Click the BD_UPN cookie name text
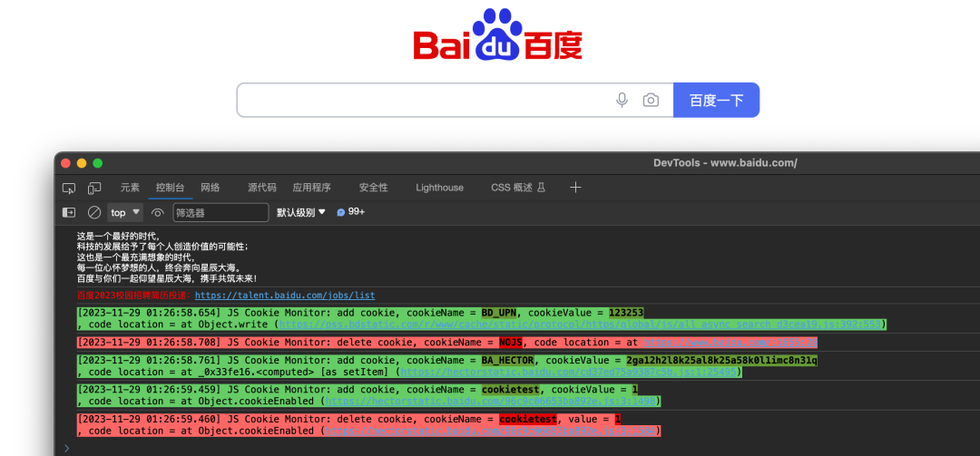The height and width of the screenshot is (456, 980). pos(499,313)
